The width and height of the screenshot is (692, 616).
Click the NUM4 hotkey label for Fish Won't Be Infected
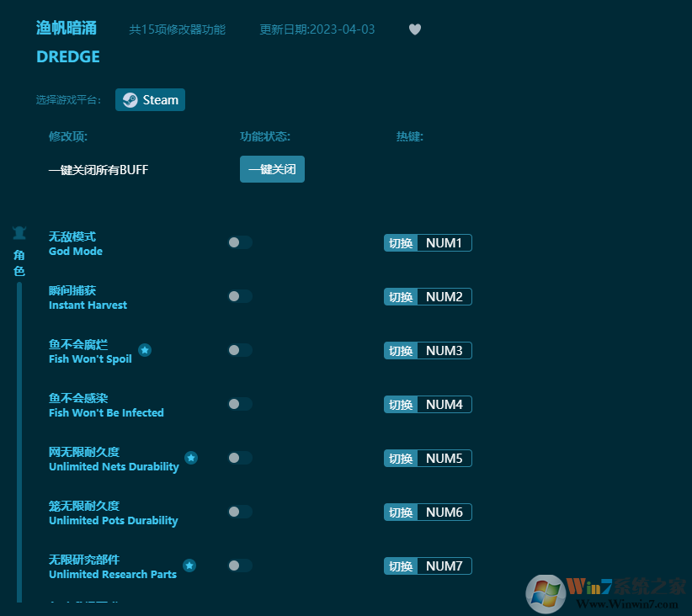446,404
